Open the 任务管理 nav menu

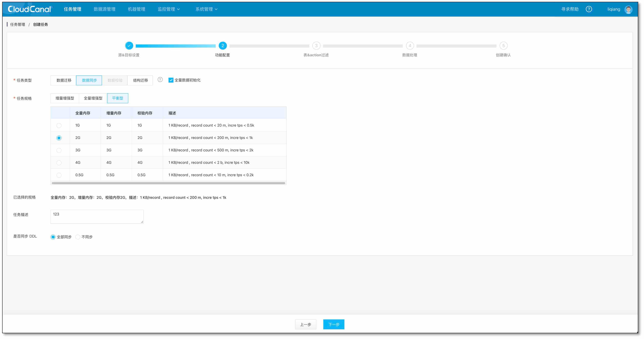(72, 9)
